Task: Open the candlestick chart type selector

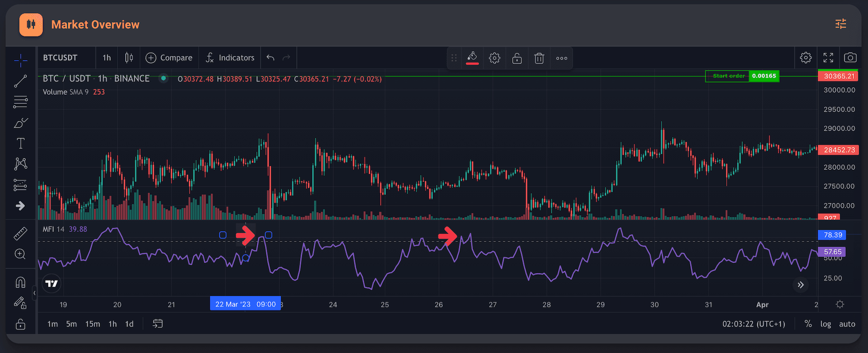Action: point(129,58)
